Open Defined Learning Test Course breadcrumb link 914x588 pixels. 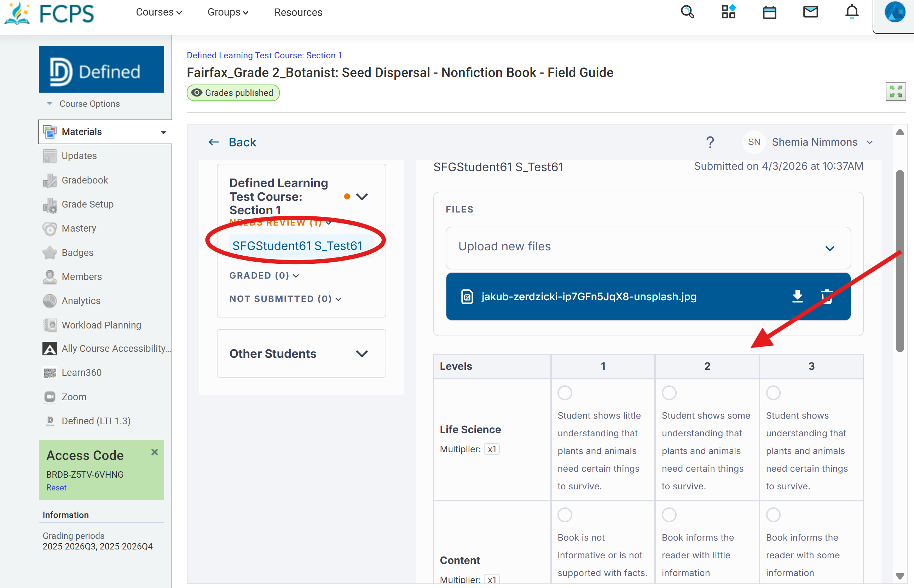264,56
